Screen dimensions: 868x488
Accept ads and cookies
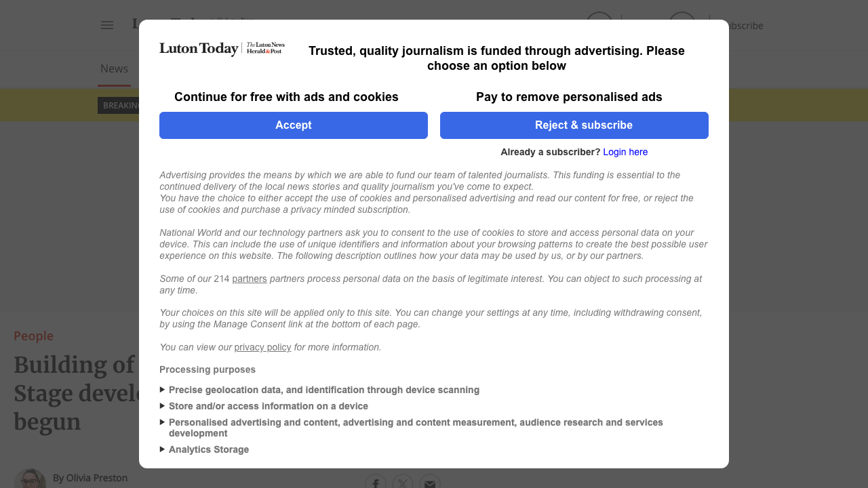(293, 125)
